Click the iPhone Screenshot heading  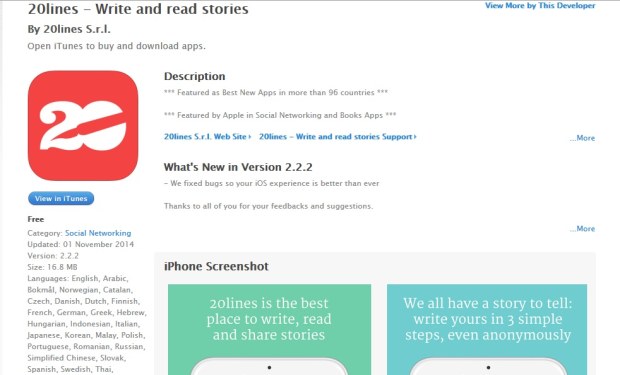coord(216,266)
